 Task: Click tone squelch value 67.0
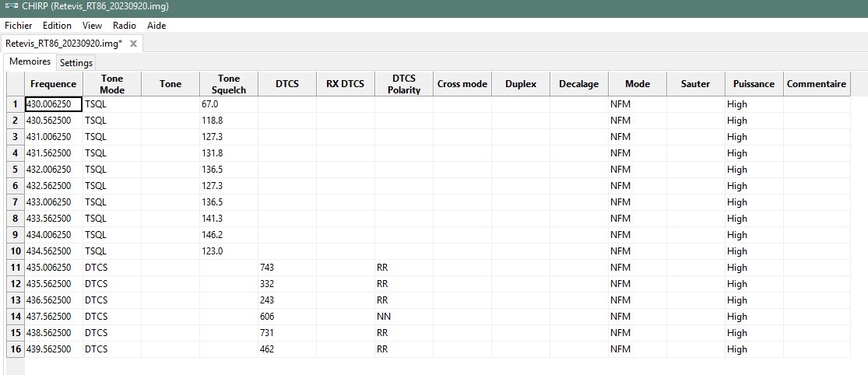tap(229, 104)
